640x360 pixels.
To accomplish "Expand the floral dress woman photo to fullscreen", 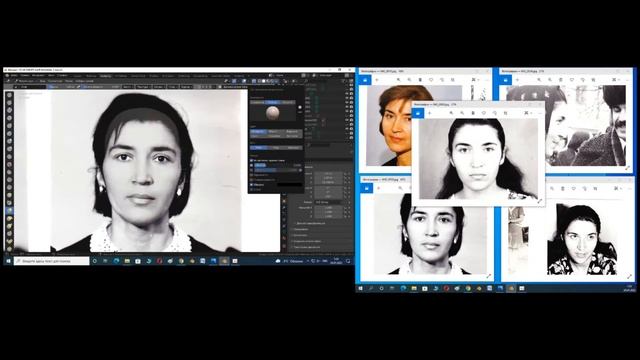I will click(x=629, y=276).
